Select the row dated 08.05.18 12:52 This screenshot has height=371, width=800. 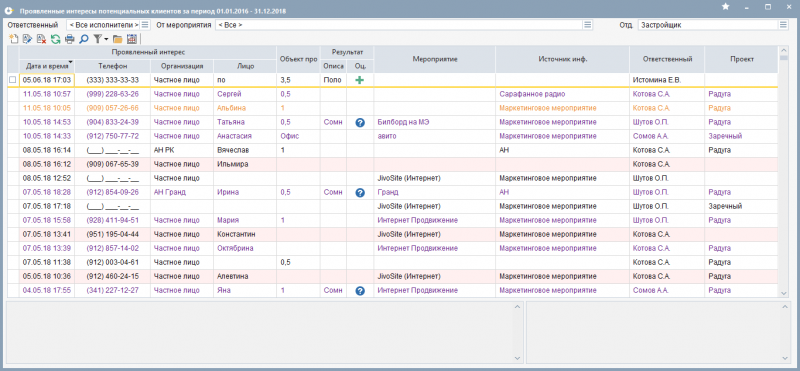pos(393,178)
